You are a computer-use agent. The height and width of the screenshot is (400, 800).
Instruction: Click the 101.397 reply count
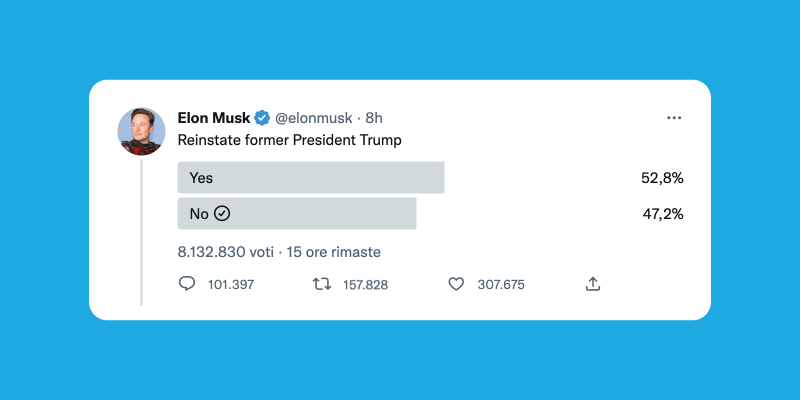[231, 285]
